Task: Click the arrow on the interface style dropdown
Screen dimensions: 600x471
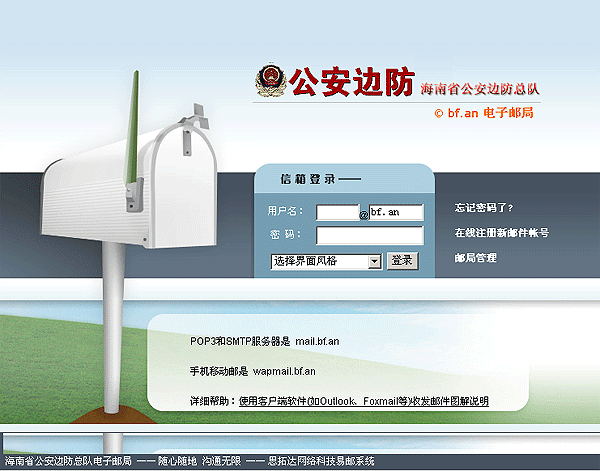Action: click(375, 261)
